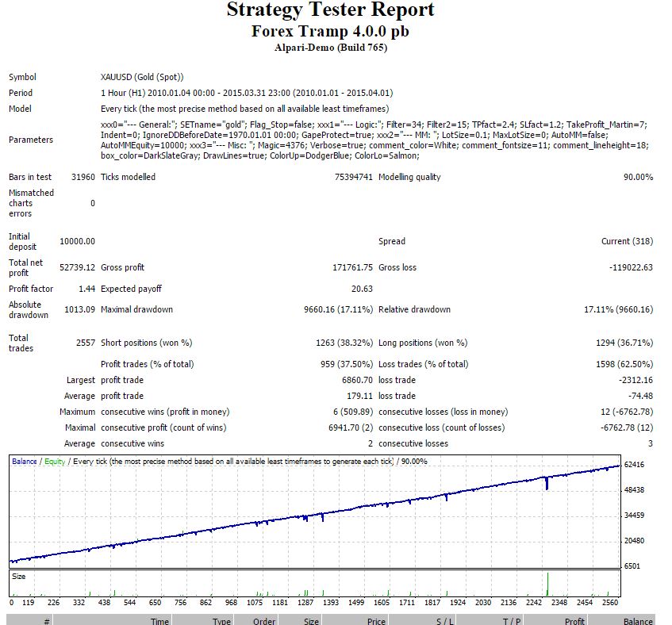The image size is (672, 625).
Task: Click consecutive wins value 6 (509.89)
Action: coord(353,412)
